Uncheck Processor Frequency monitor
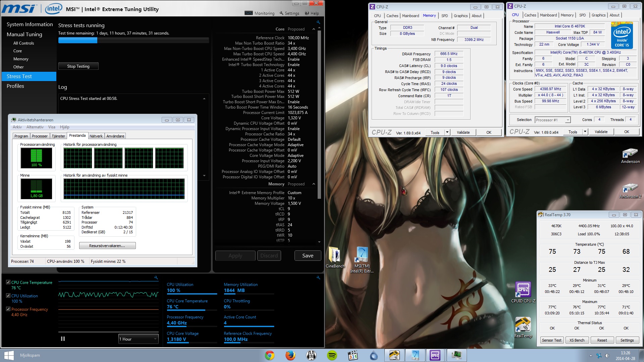The image size is (644, 362). pos(8,309)
